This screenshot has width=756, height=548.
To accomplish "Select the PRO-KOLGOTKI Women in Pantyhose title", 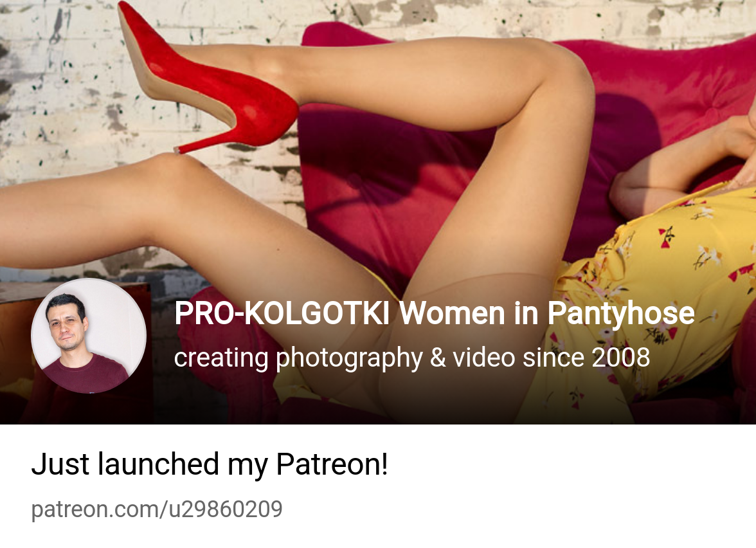I will click(x=435, y=314).
